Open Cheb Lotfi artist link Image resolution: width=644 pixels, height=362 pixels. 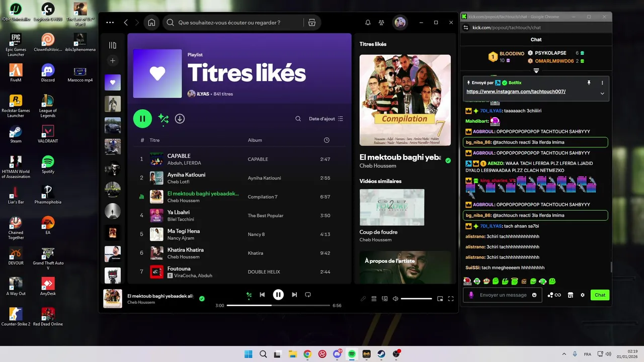point(178,182)
